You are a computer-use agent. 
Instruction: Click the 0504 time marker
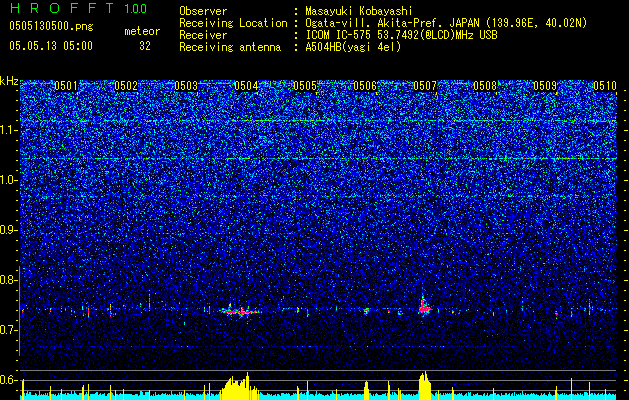[x=246, y=86]
